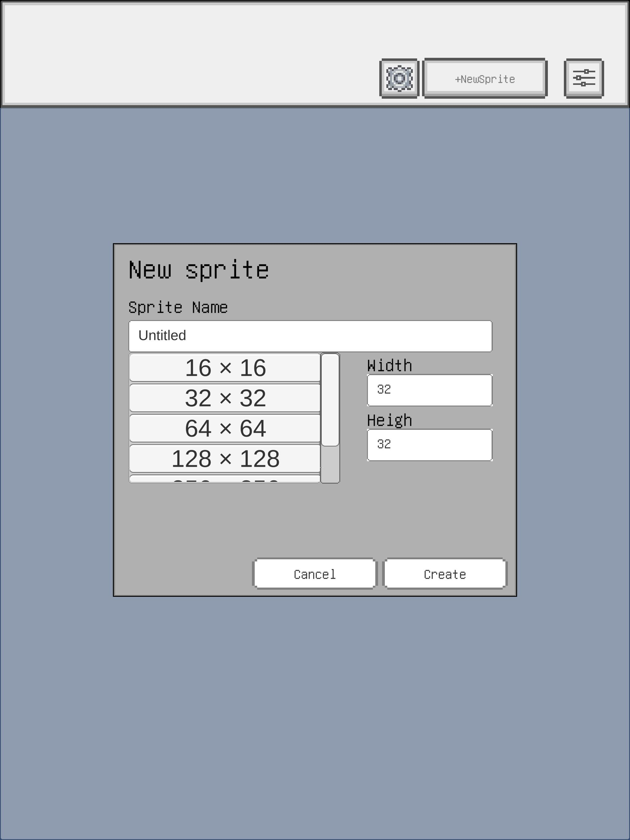Select the 32 × 32 size preset

(x=225, y=398)
